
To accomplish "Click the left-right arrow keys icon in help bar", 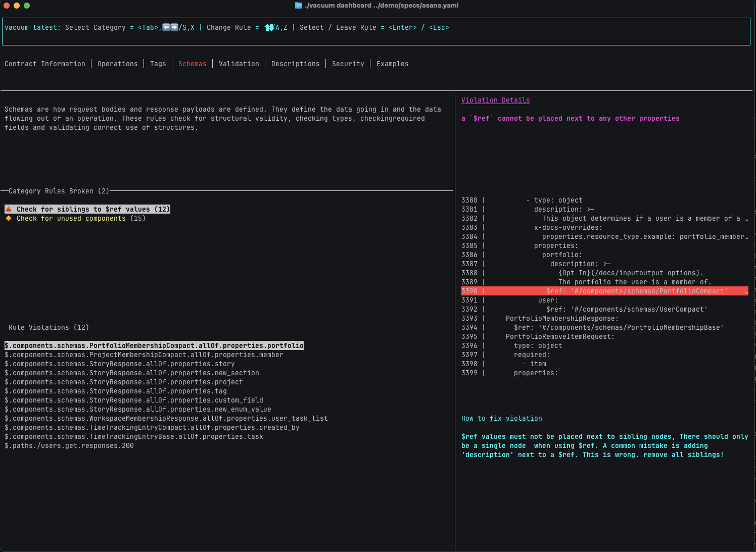I will pos(170,27).
